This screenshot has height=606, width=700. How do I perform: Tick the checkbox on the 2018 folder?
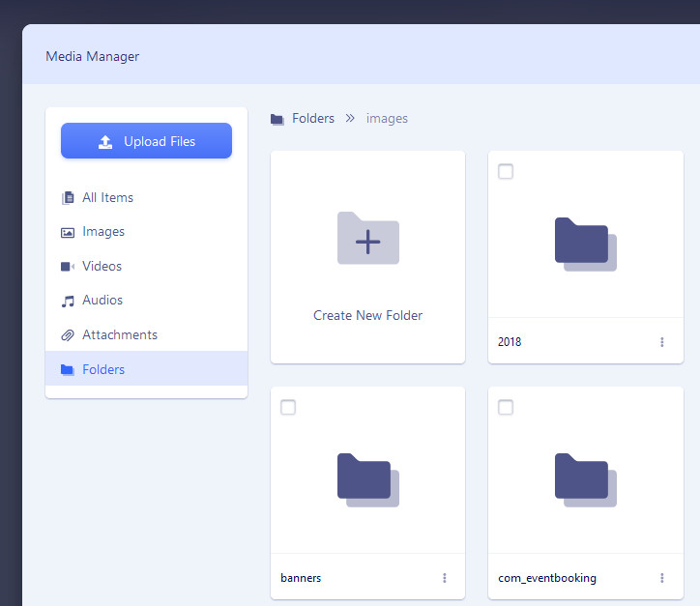pos(506,172)
